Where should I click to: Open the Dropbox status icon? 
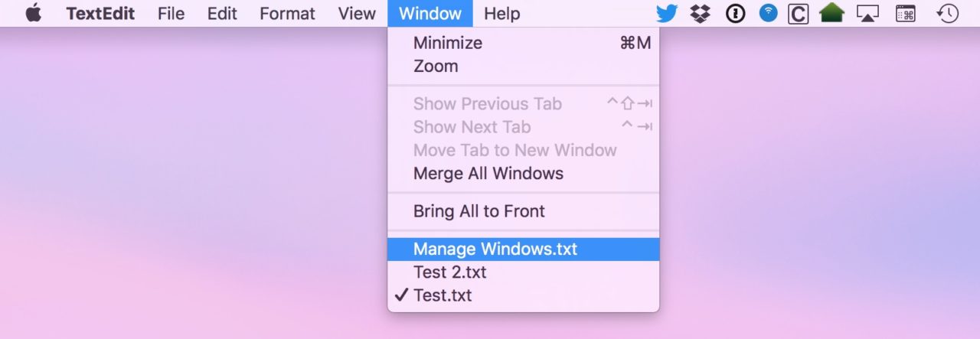tap(700, 13)
